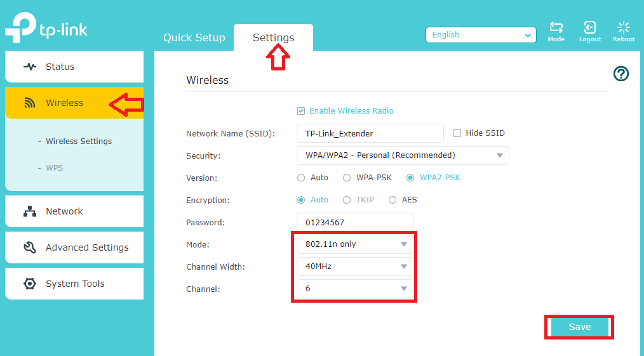
Task: Check the Hide SSID checkbox
Action: 457,133
